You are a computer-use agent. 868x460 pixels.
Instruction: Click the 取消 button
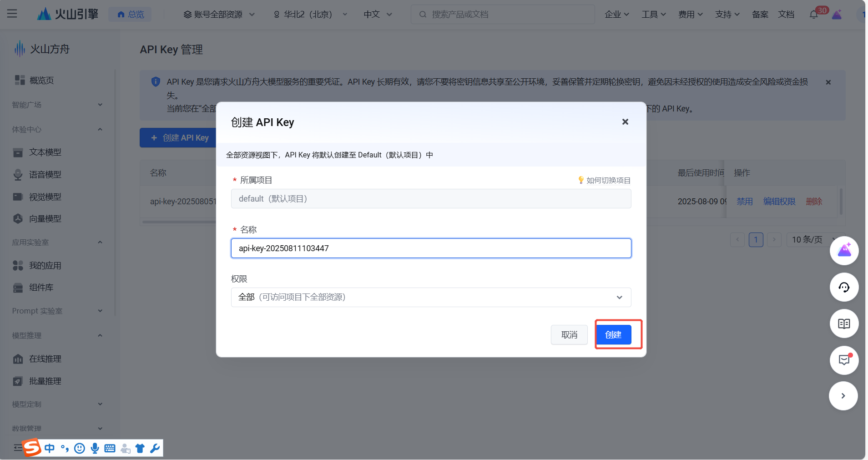coord(569,335)
